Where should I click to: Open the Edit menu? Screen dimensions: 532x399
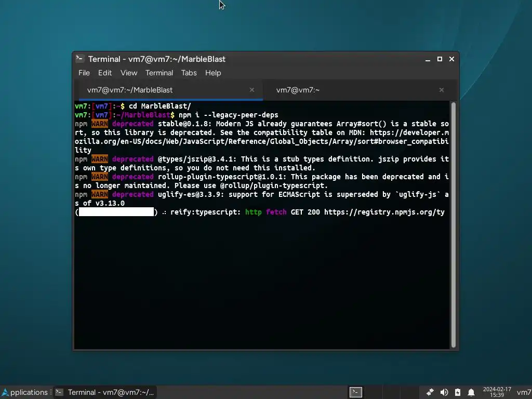105,73
